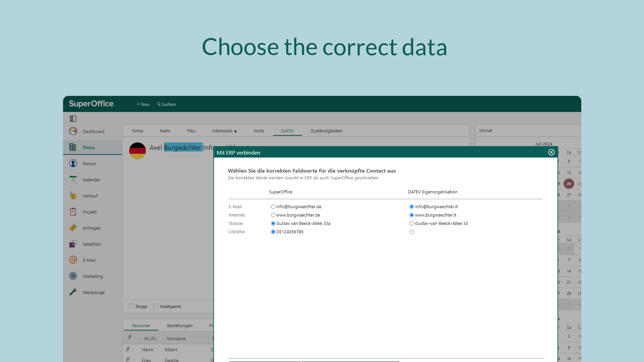Screen dimensions: 644x362
Task: Open the Beziehungen tab
Action: [180, 325]
